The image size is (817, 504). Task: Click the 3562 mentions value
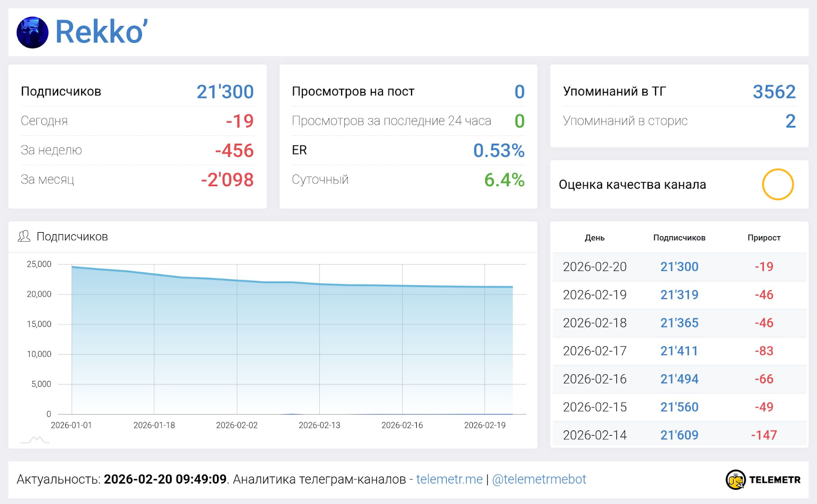point(774,92)
